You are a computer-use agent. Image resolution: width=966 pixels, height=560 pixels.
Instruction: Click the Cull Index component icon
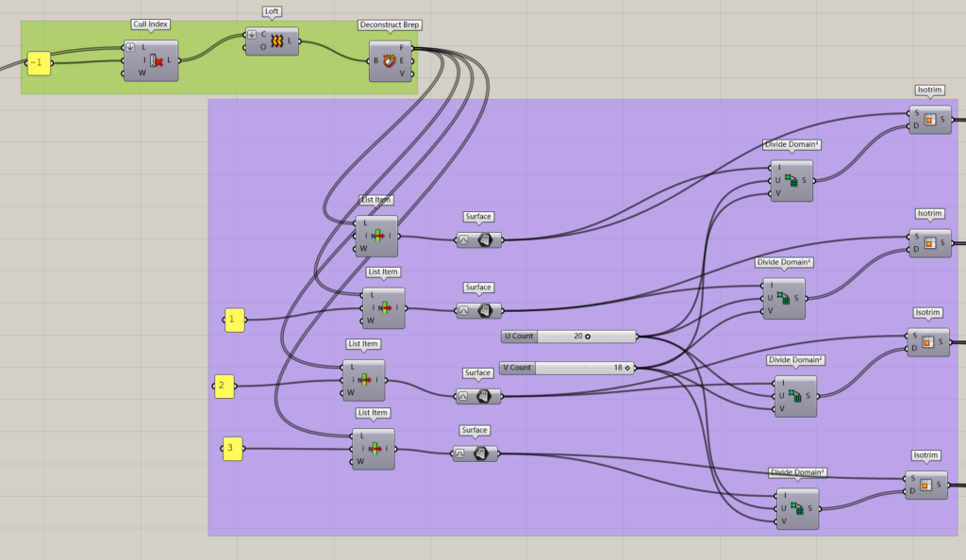[x=157, y=61]
